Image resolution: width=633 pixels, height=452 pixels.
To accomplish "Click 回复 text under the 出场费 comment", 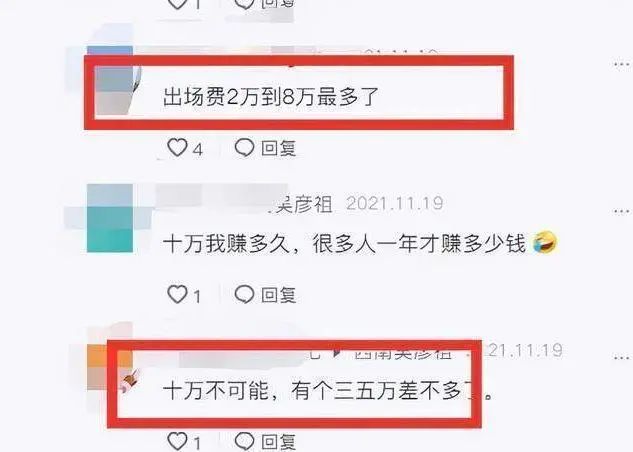I will point(279,149).
